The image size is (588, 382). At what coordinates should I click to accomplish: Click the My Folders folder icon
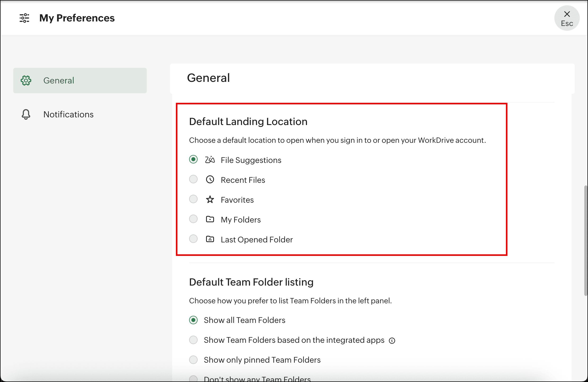210,219
